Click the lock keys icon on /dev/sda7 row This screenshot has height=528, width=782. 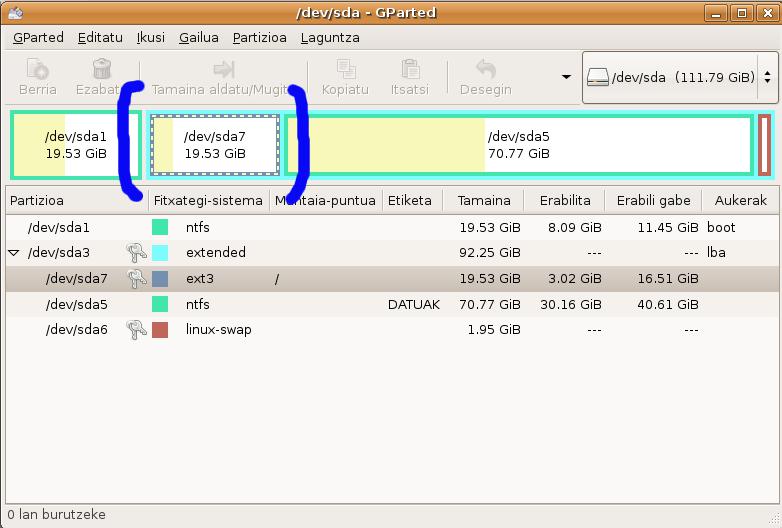(x=136, y=279)
